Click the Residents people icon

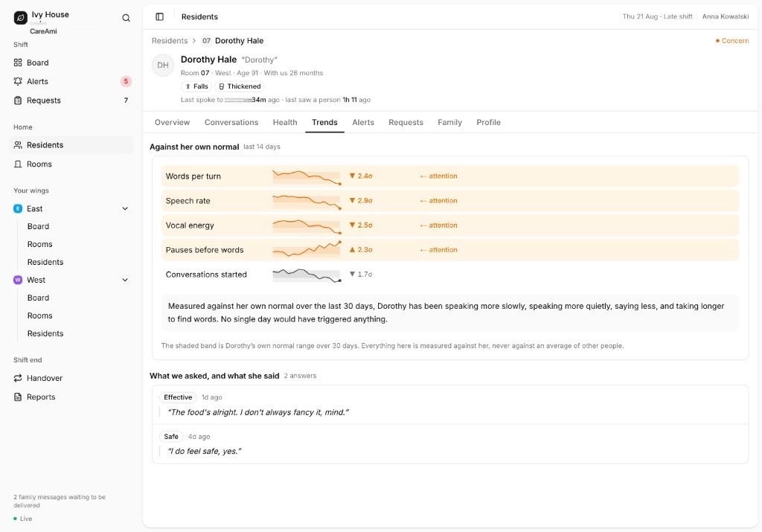click(x=18, y=145)
